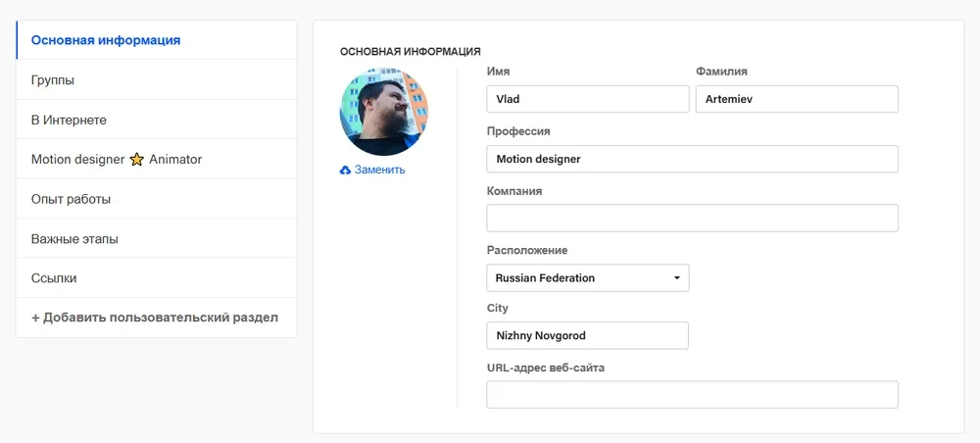980x443 pixels.
Task: Click the Фамилия field containing Artemiev
Action: tap(796, 100)
